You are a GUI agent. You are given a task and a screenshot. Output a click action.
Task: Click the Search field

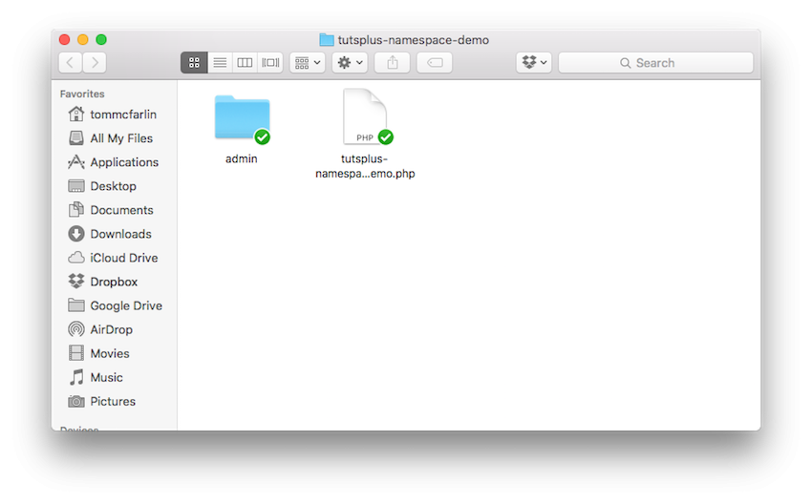655,63
